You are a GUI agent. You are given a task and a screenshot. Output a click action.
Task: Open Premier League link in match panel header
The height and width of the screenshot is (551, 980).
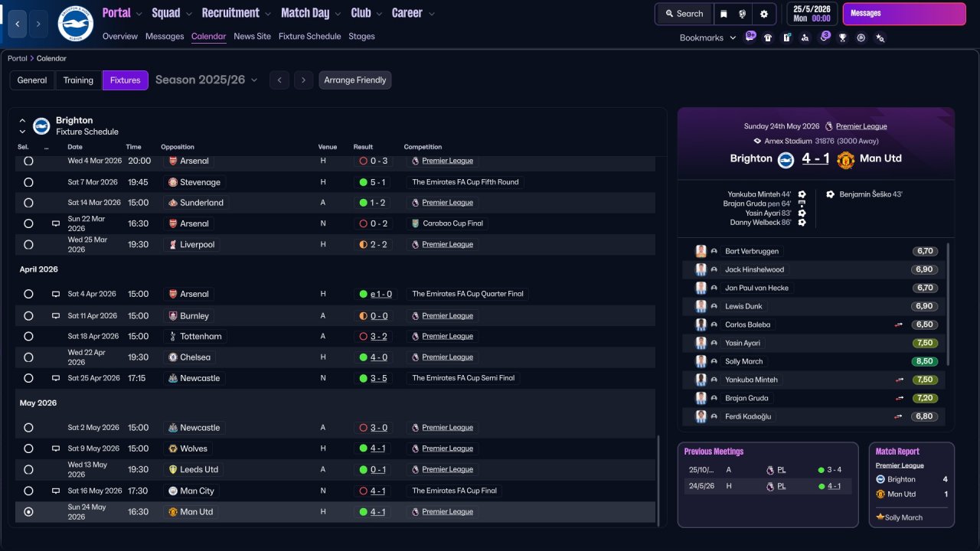tap(861, 126)
